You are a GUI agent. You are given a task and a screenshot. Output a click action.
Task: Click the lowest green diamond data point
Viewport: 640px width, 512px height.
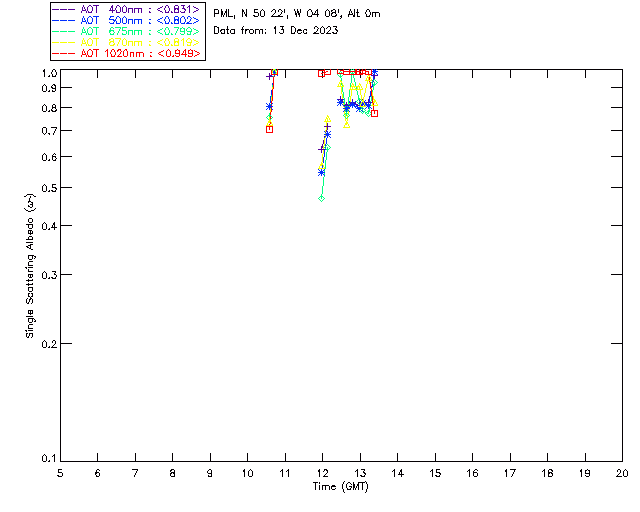click(x=322, y=198)
